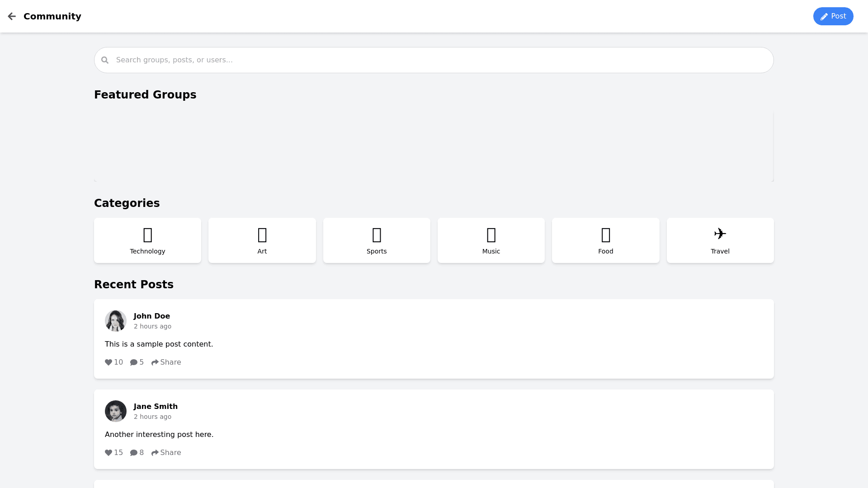Browse the Sports category
Screen dimensions: 868x488
tap(377, 240)
